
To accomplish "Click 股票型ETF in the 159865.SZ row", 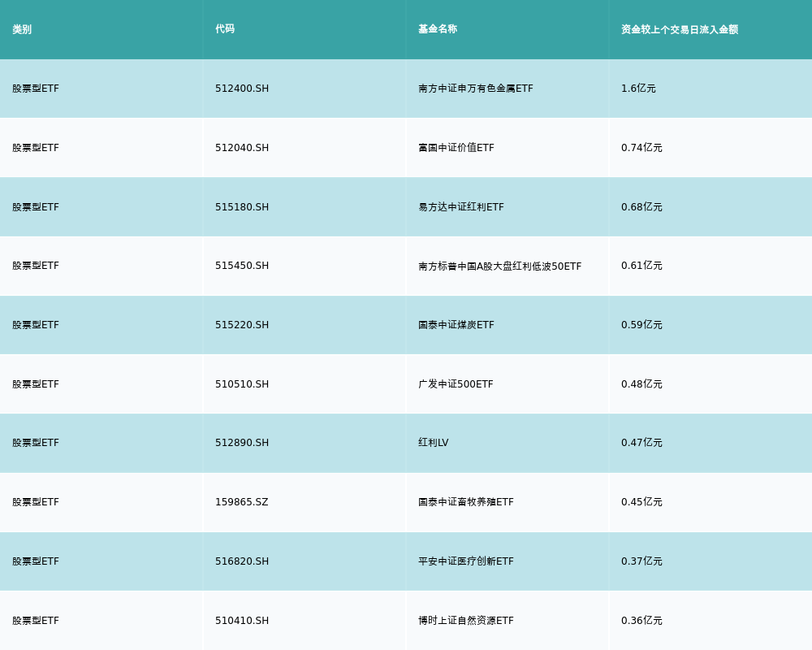I will pyautogui.click(x=36, y=502).
